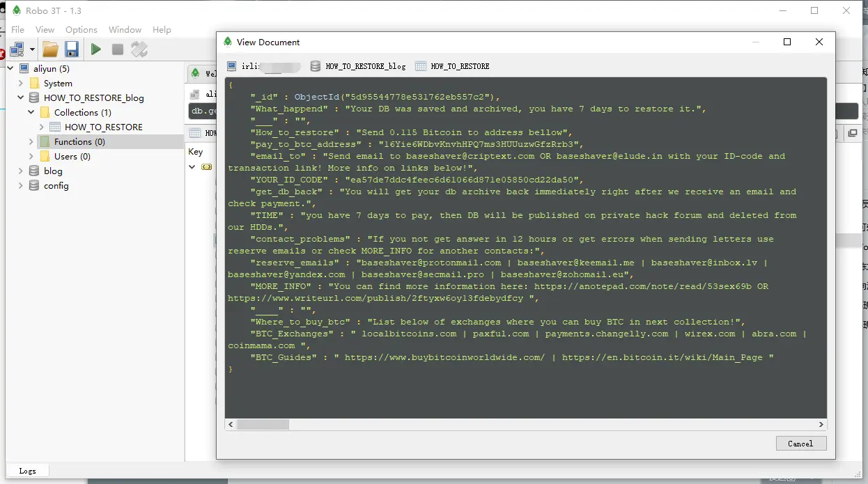Click the grey Stop icon in toolbar

[118, 49]
